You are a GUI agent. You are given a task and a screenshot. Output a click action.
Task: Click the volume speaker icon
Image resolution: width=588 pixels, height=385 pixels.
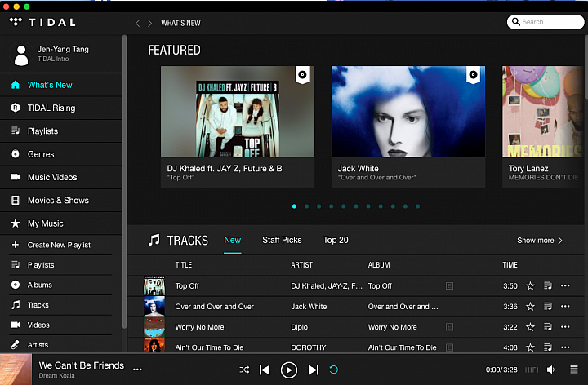[550, 370]
